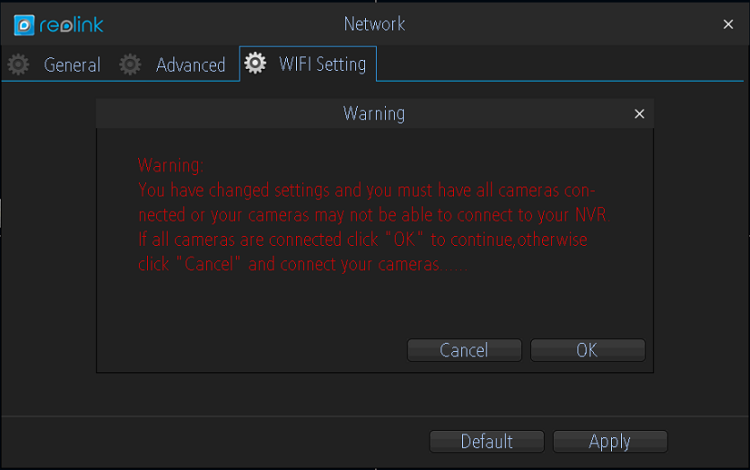Close the Warning dialog with its X
This screenshot has width=750, height=470.
click(639, 114)
